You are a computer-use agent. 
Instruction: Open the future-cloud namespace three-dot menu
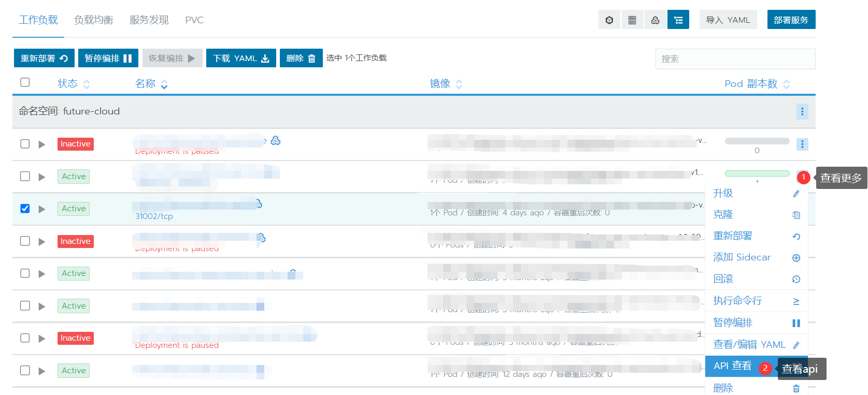tap(802, 111)
